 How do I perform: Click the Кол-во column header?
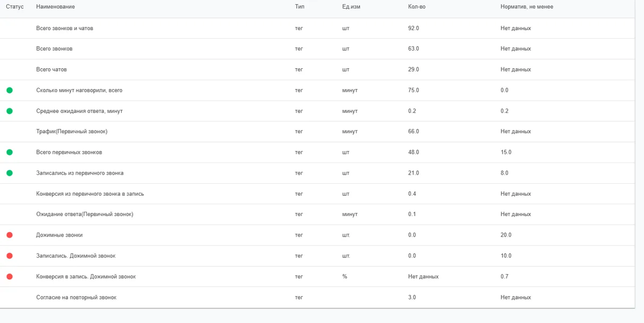pos(416,6)
